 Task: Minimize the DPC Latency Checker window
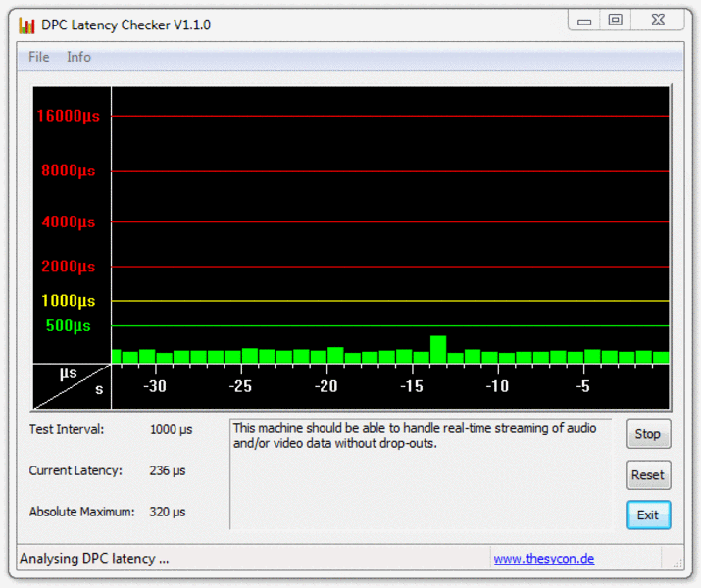[x=585, y=21]
